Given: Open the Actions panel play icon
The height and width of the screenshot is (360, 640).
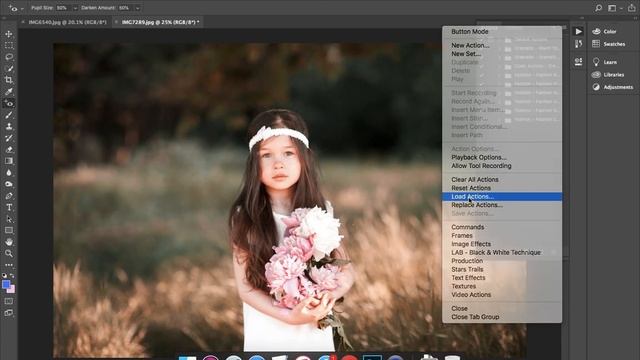Looking at the screenshot, I should point(578,31).
